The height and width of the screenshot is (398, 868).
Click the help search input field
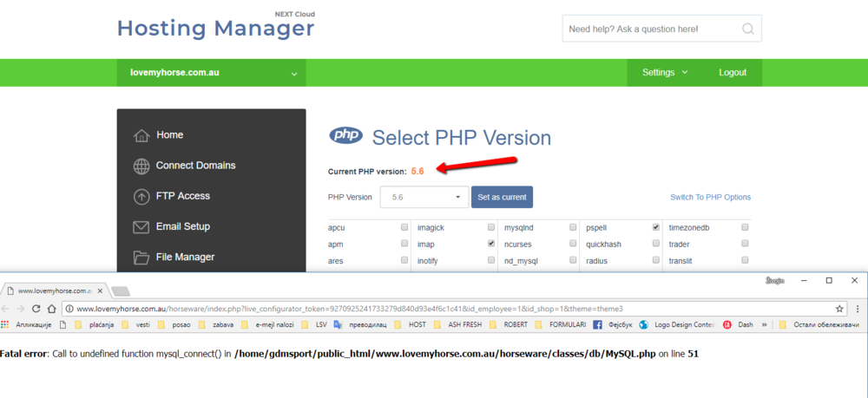[x=662, y=29]
